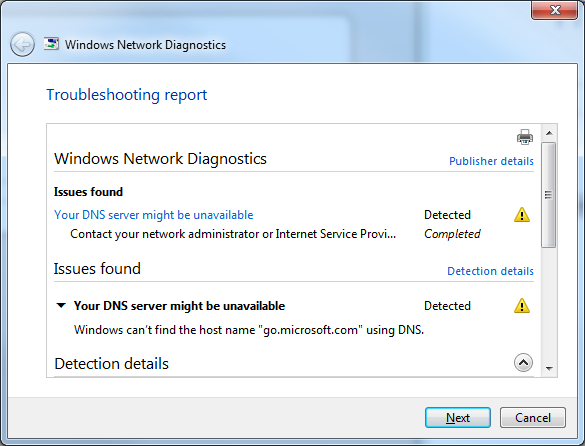Open the Detection details link

point(490,271)
